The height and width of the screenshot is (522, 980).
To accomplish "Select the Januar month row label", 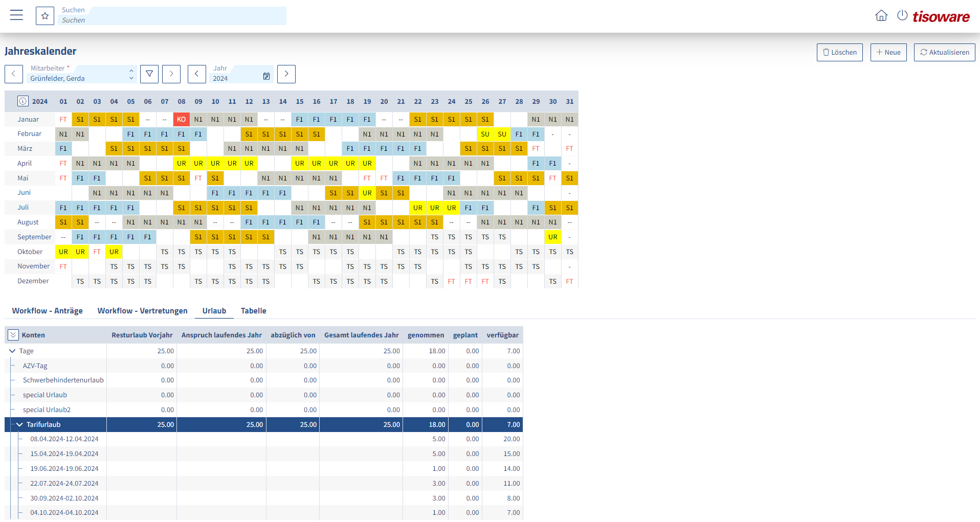I will click(x=28, y=119).
